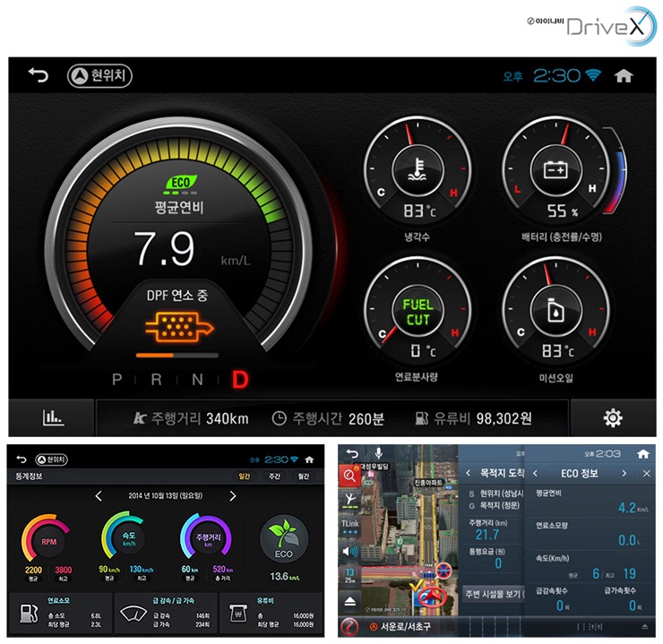Close the ECO 정보 panel
This screenshot has height=644, width=663.
pos(647,473)
